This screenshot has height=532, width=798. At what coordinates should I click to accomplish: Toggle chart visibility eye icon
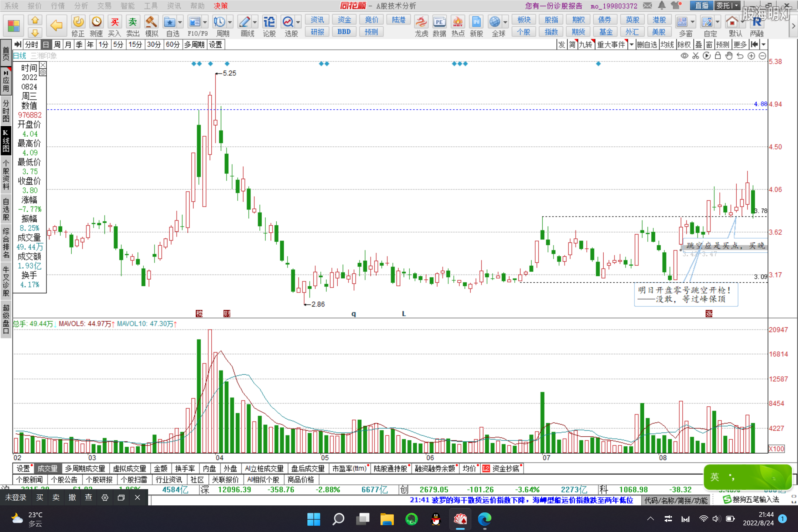click(685, 56)
